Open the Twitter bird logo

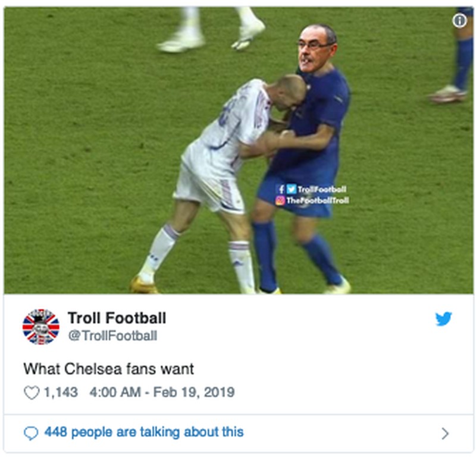[x=443, y=319]
